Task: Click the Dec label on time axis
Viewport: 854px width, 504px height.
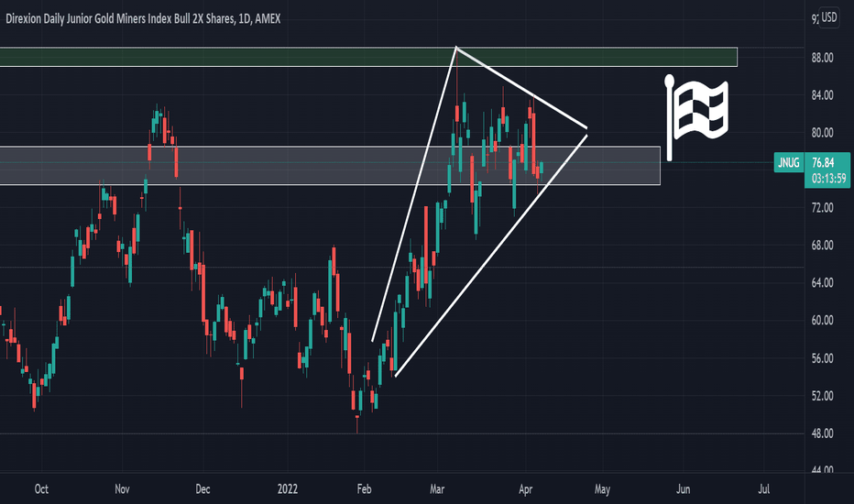Action: coord(203,489)
